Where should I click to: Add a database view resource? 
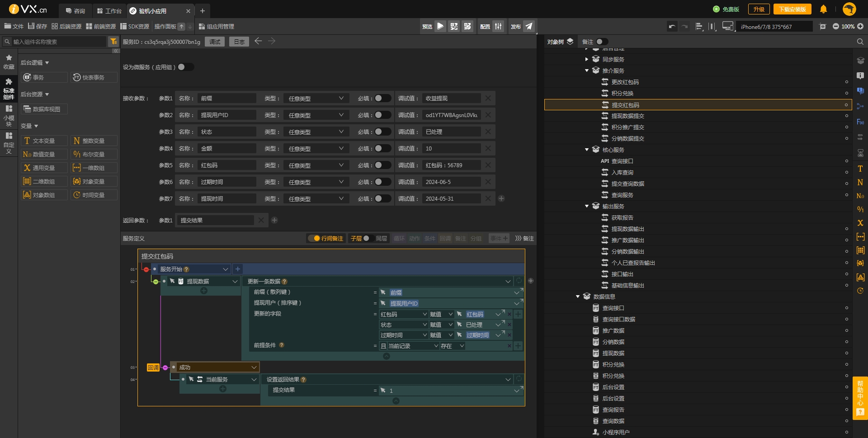click(x=44, y=109)
